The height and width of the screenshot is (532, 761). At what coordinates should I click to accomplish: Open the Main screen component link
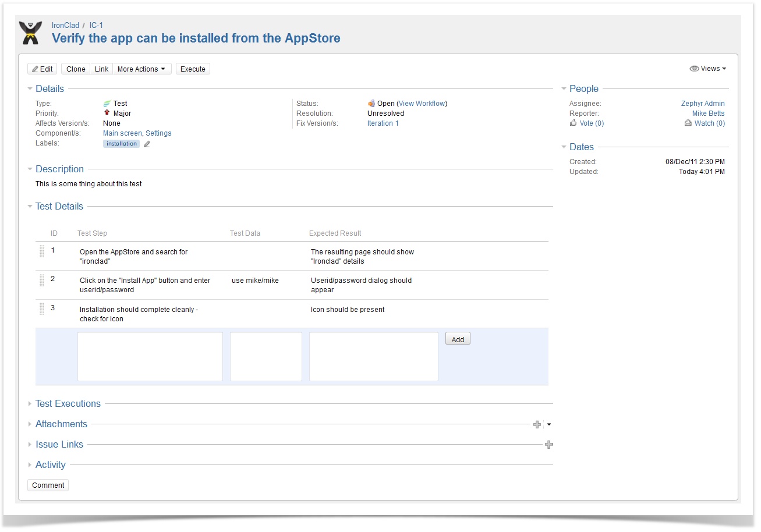click(122, 133)
